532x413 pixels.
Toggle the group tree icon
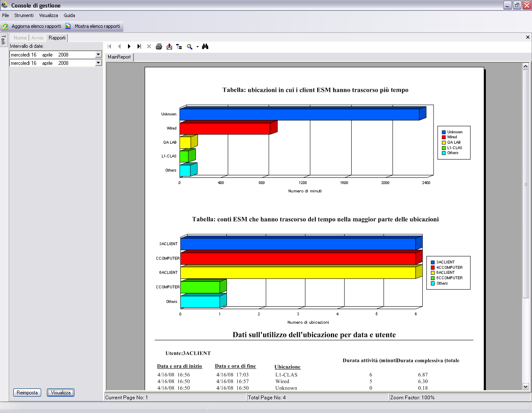(x=179, y=47)
